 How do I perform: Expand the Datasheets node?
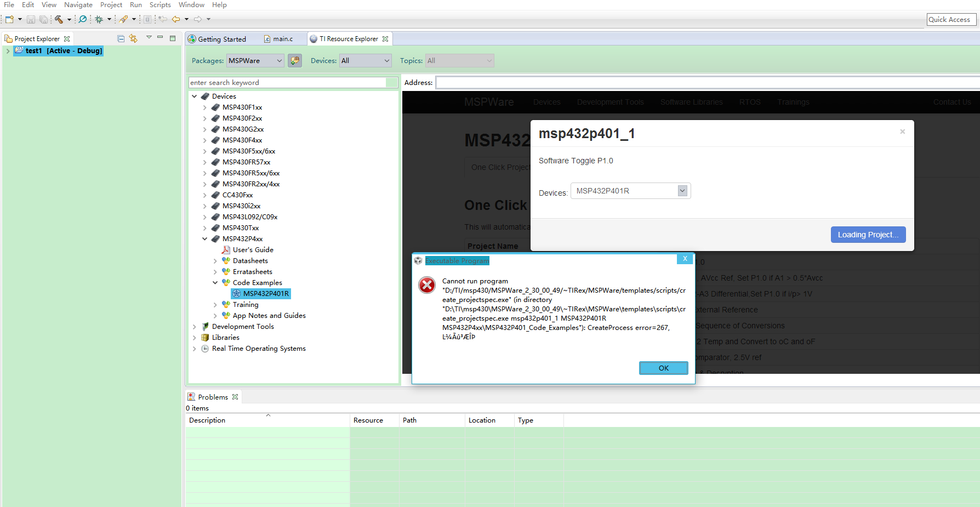215,261
